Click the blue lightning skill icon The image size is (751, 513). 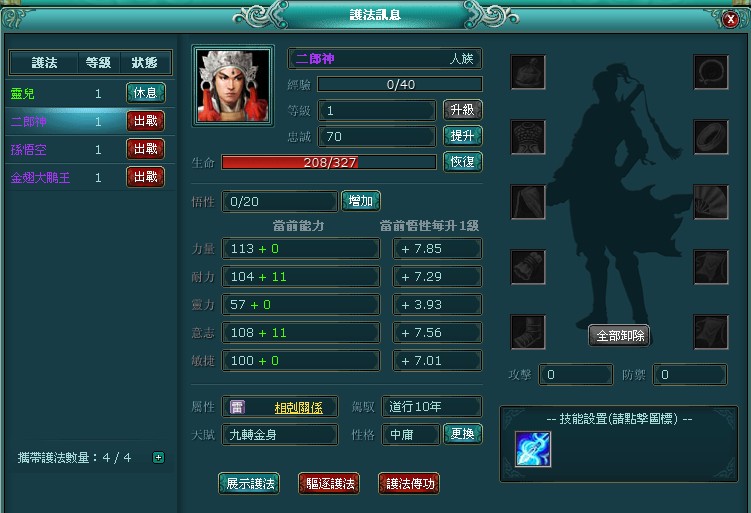point(533,449)
